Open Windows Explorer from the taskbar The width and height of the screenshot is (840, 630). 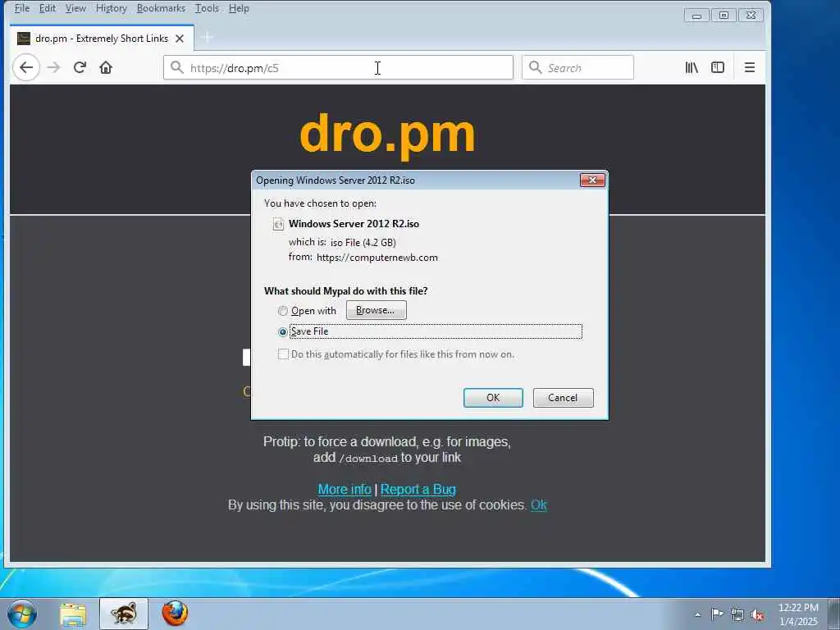pos(73,614)
